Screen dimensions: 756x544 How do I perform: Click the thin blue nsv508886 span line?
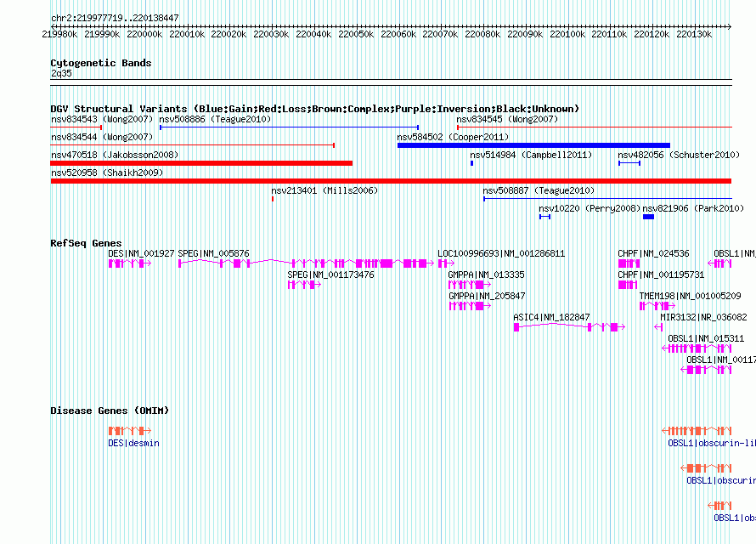(290, 127)
